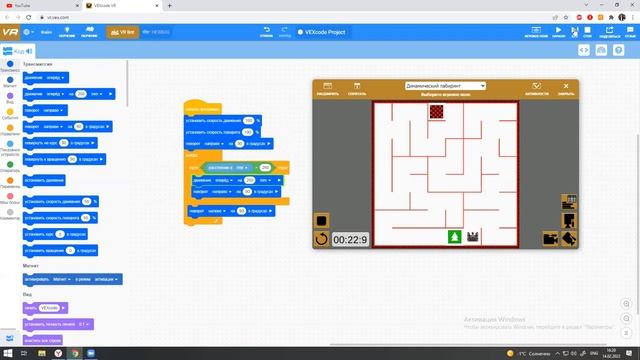
Task: Open precision dropdown in set print precision block
Action: click(x=84, y=324)
